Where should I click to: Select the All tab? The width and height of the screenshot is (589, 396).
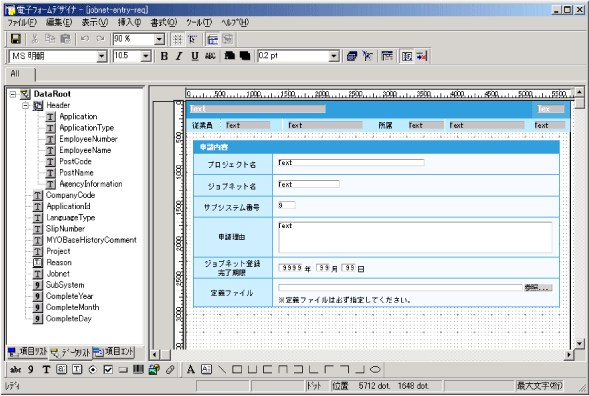tap(20, 74)
